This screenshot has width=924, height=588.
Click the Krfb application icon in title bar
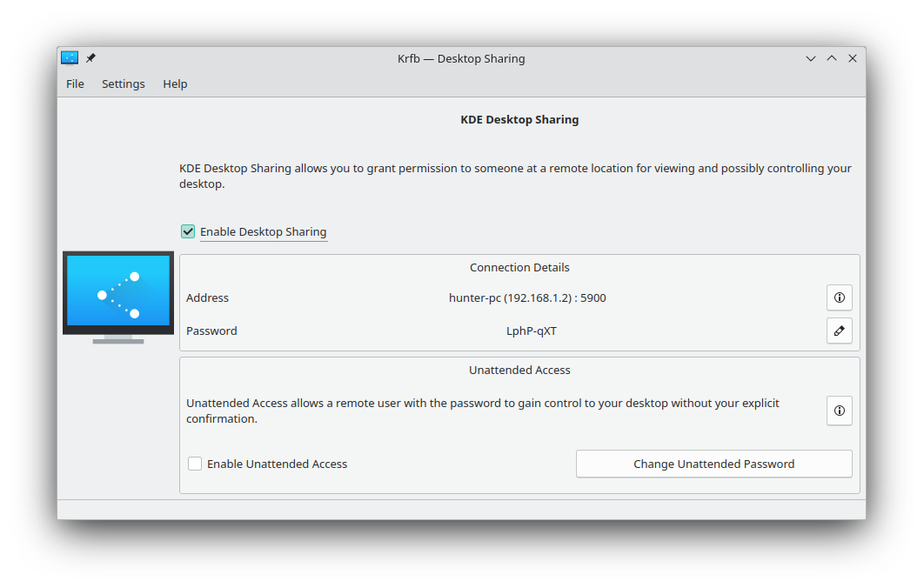(x=70, y=58)
